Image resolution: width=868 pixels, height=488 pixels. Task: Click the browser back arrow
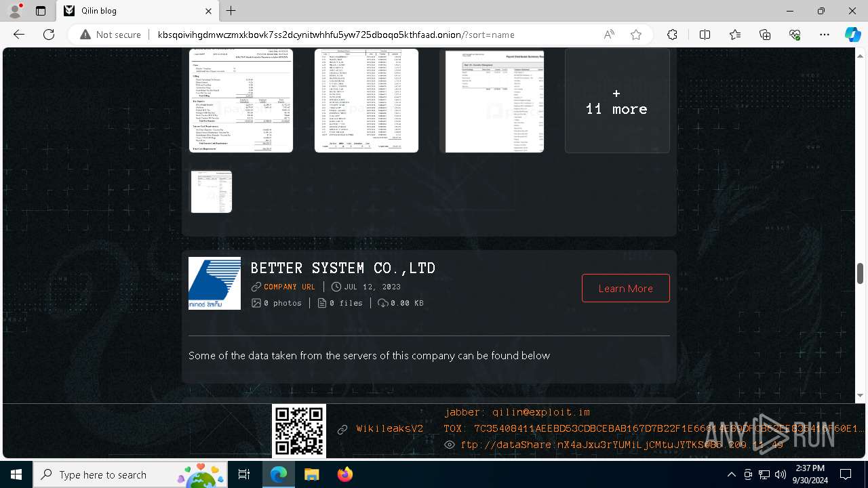[18, 35]
